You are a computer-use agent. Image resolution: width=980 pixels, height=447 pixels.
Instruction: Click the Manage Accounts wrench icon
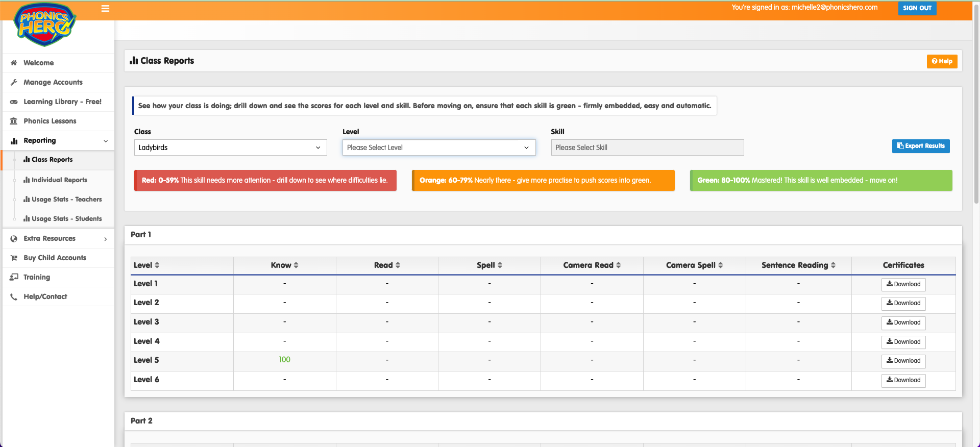tap(14, 82)
